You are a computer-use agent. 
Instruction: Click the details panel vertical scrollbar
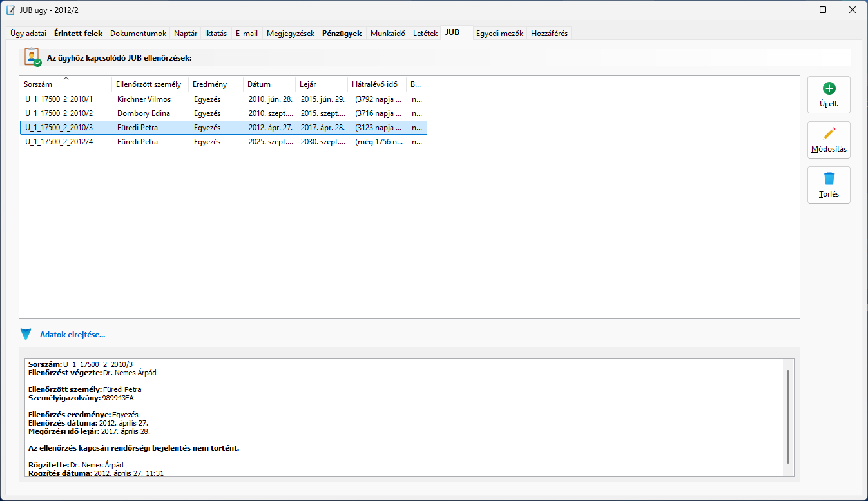click(787, 416)
